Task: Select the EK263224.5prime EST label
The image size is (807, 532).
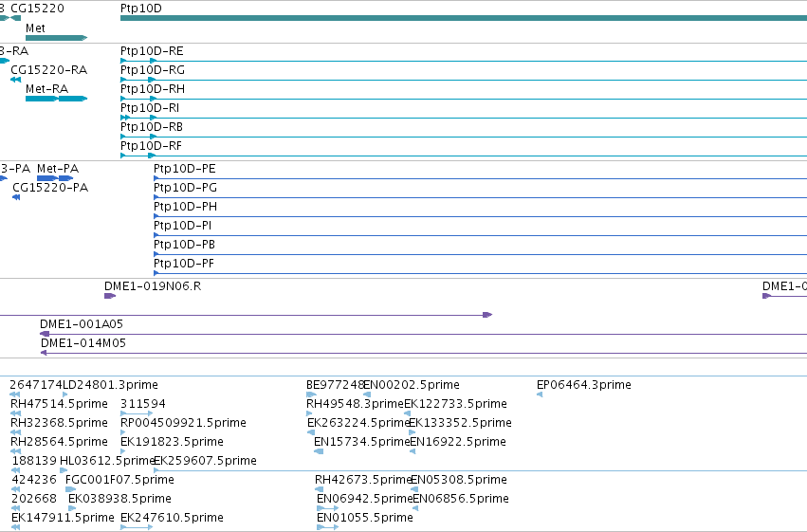Action: coord(358,423)
